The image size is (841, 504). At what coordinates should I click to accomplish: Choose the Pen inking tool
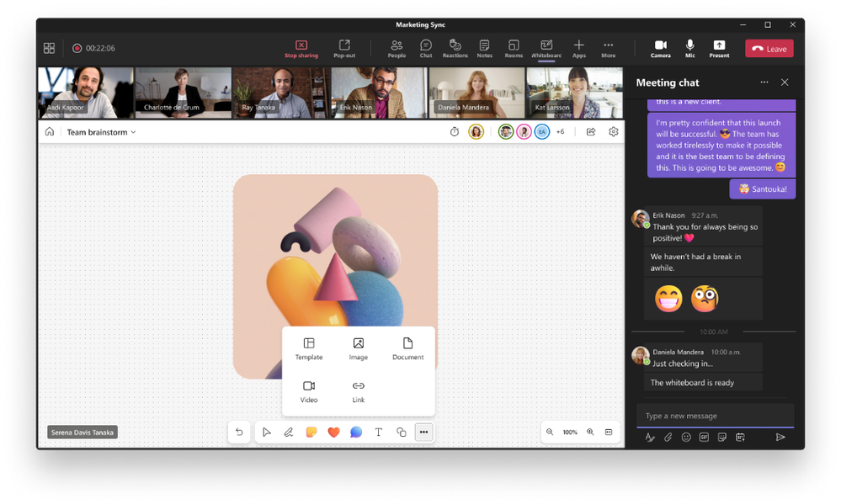pos(289,432)
